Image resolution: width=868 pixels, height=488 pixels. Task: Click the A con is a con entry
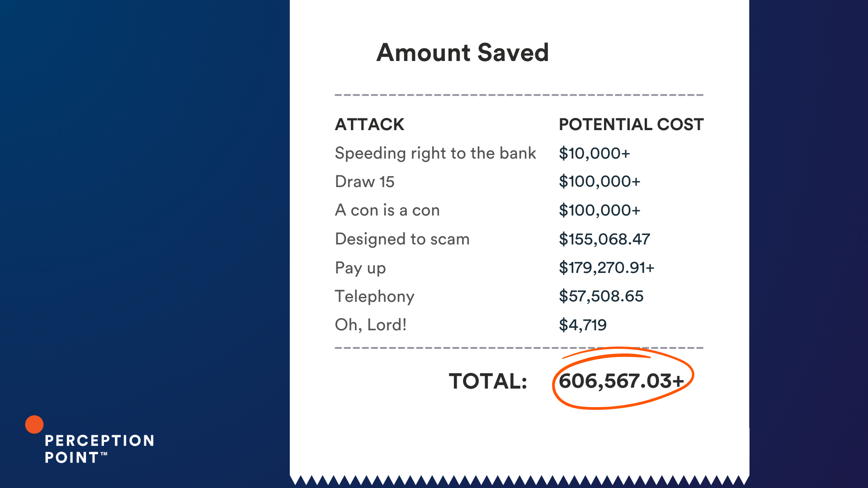coord(387,210)
